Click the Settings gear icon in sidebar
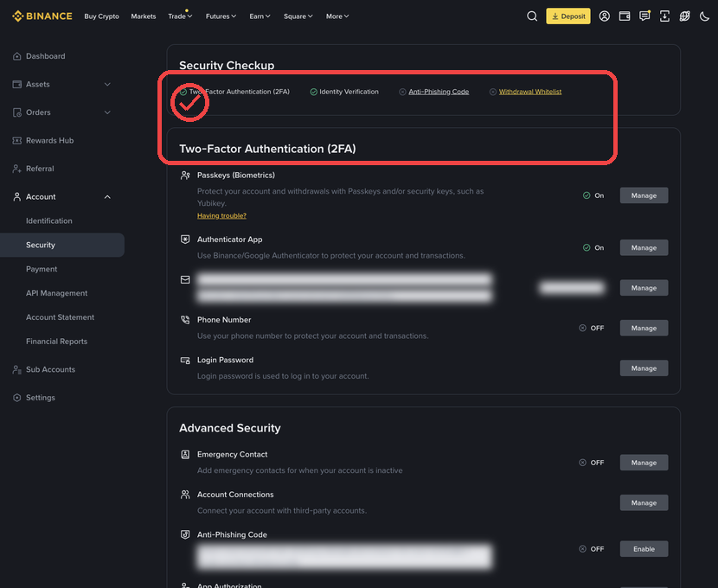 click(17, 398)
